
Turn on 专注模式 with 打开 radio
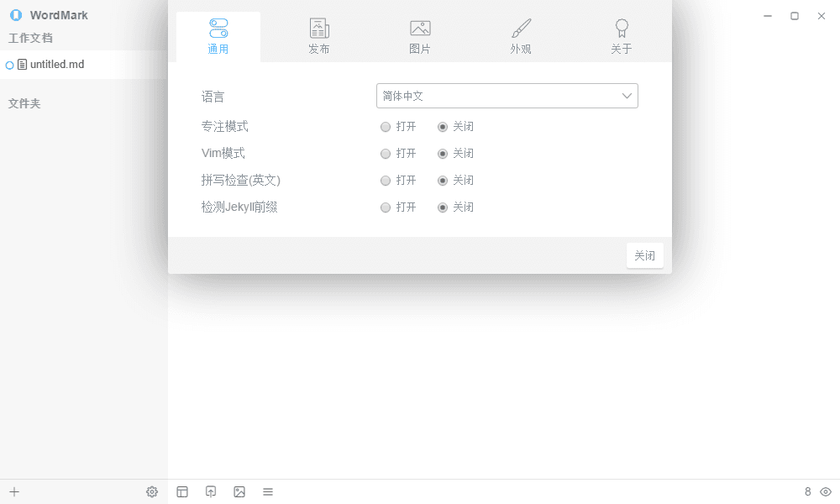pyautogui.click(x=386, y=127)
